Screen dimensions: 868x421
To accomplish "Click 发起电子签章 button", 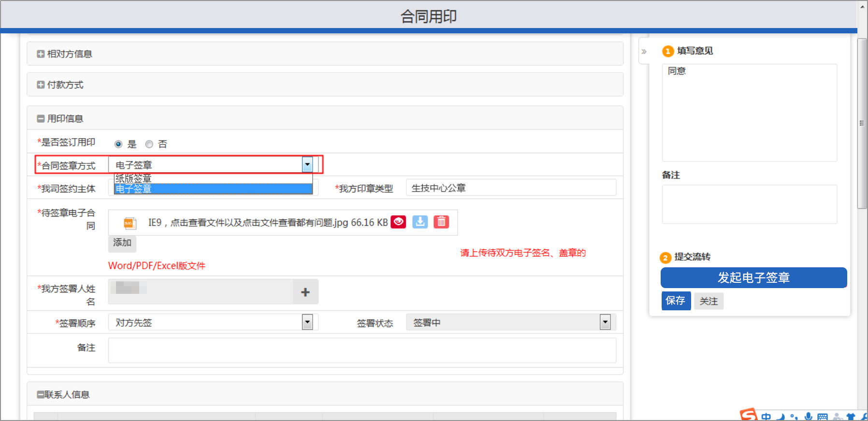I will point(753,278).
